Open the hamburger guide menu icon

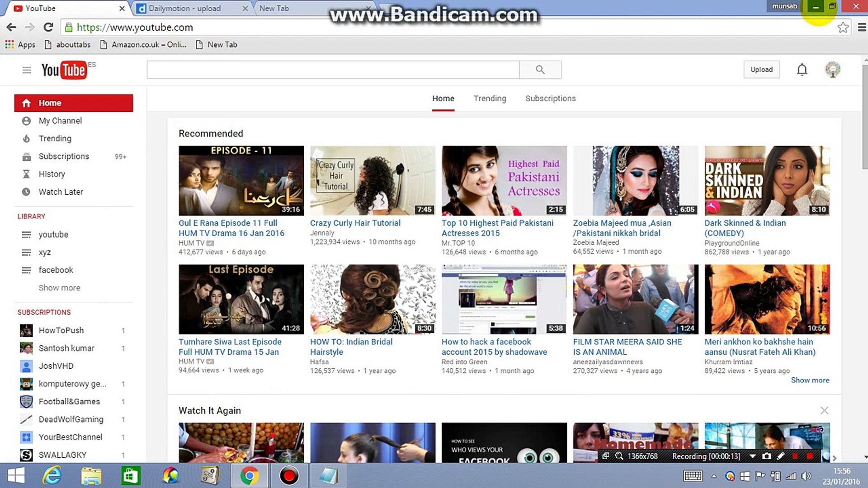27,70
